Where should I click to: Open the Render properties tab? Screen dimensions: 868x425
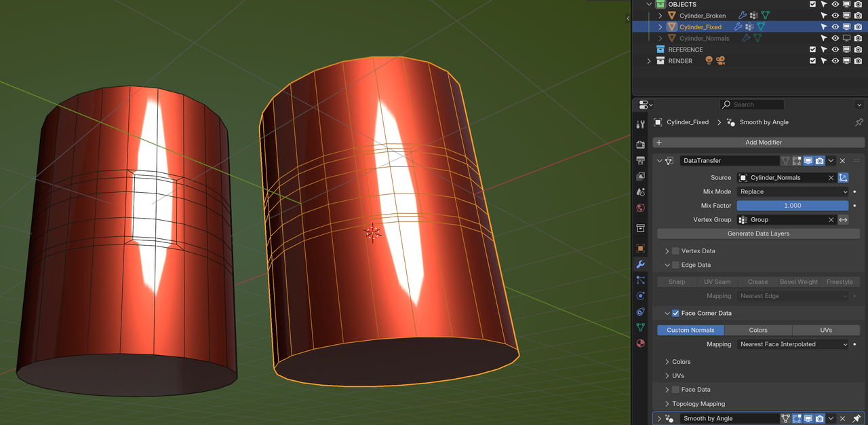pyautogui.click(x=640, y=145)
